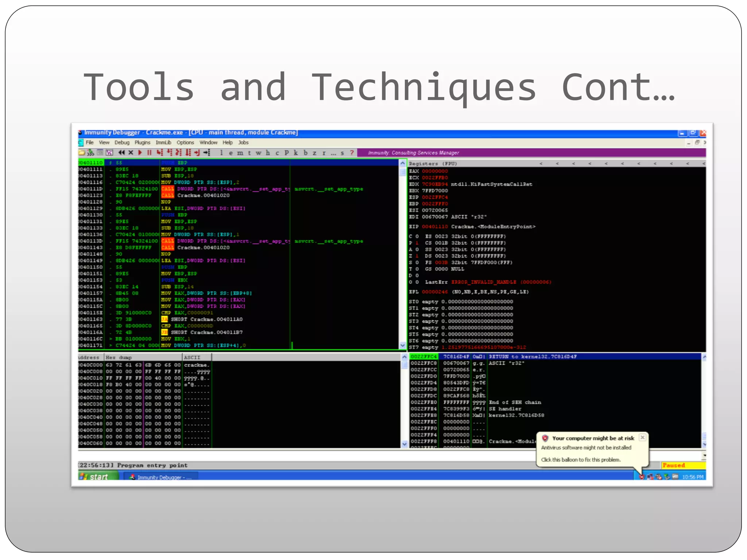Click the Immunity Consulting Services Manager banner
This screenshot has height=560, width=747.
[x=531, y=153]
